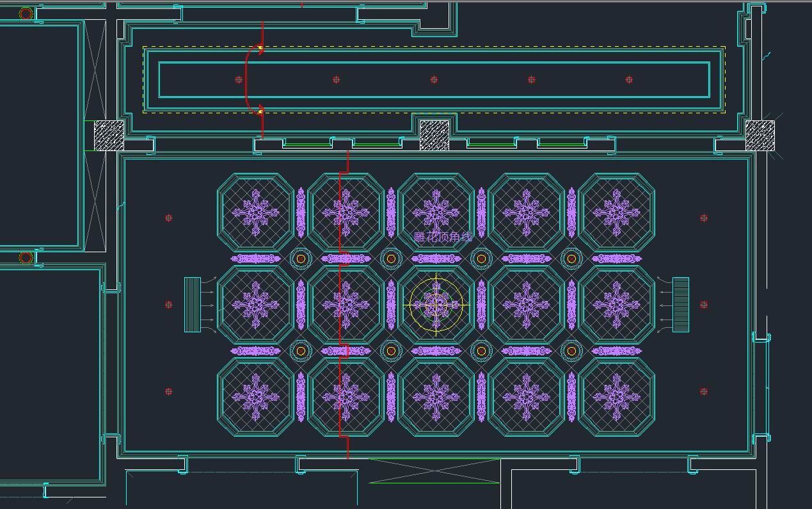The image size is (812, 509).
Task: Select middle red downlight in top corridor
Action: point(434,80)
